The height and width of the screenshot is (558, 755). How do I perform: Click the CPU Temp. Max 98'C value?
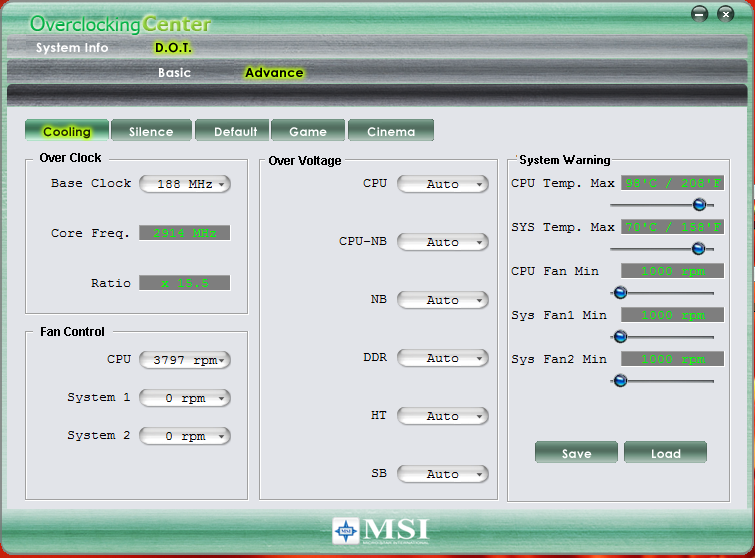click(x=672, y=183)
